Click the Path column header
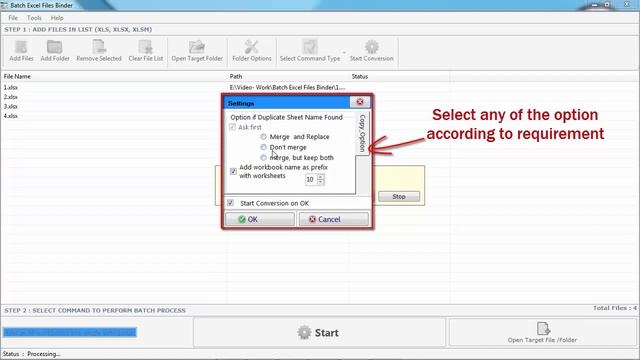 (x=288, y=76)
